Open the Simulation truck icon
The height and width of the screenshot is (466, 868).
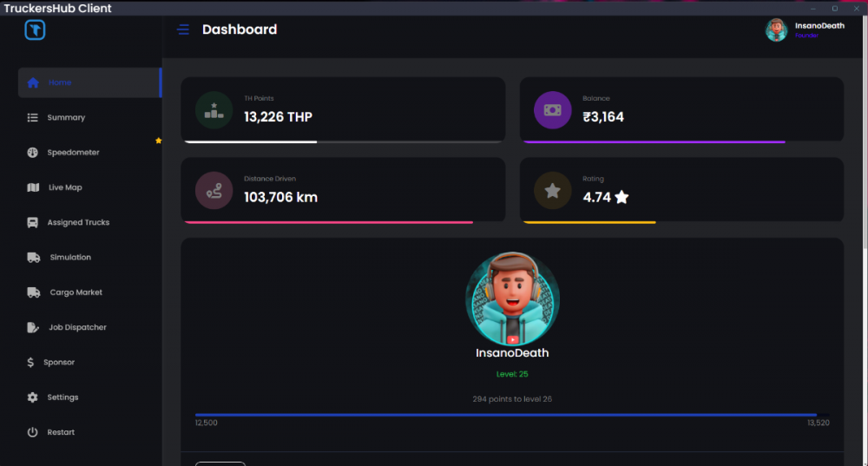(x=34, y=258)
